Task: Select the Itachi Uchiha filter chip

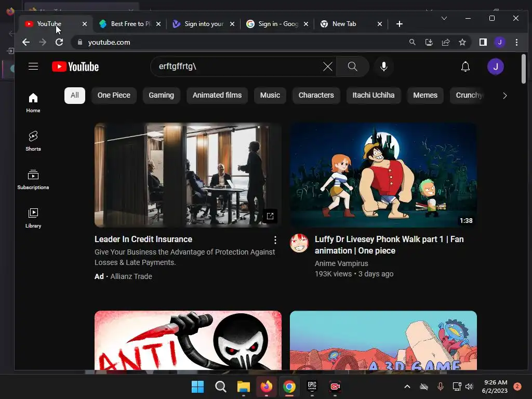Action: (373, 96)
